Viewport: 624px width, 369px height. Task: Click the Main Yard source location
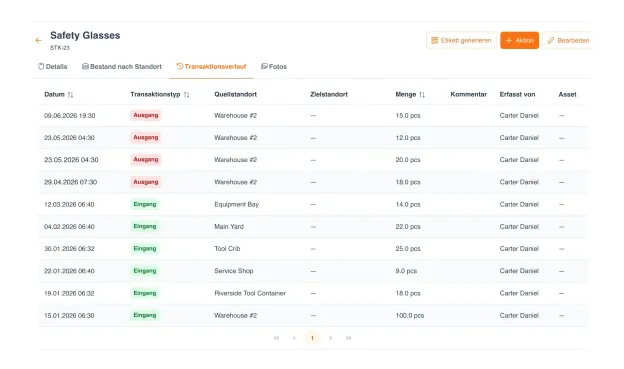pos(229,226)
